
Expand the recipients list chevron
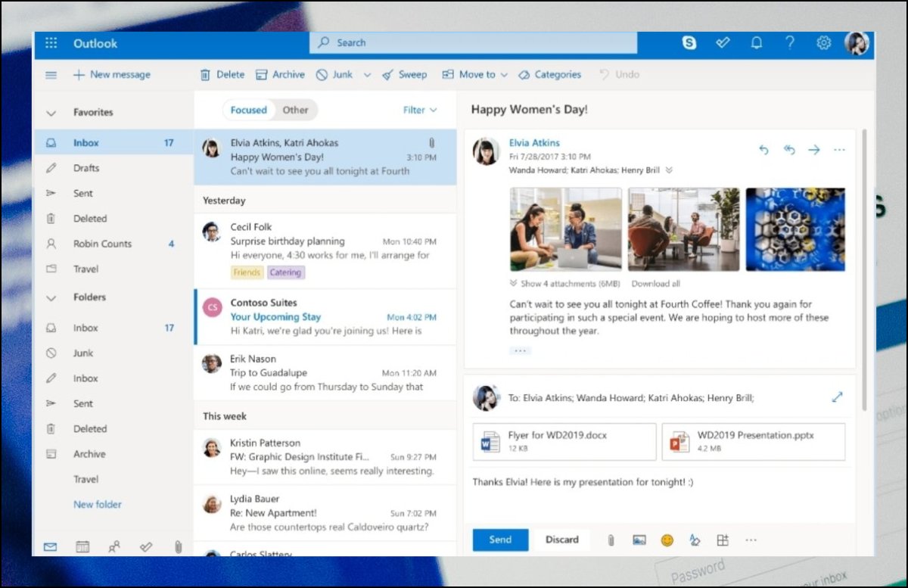click(669, 170)
